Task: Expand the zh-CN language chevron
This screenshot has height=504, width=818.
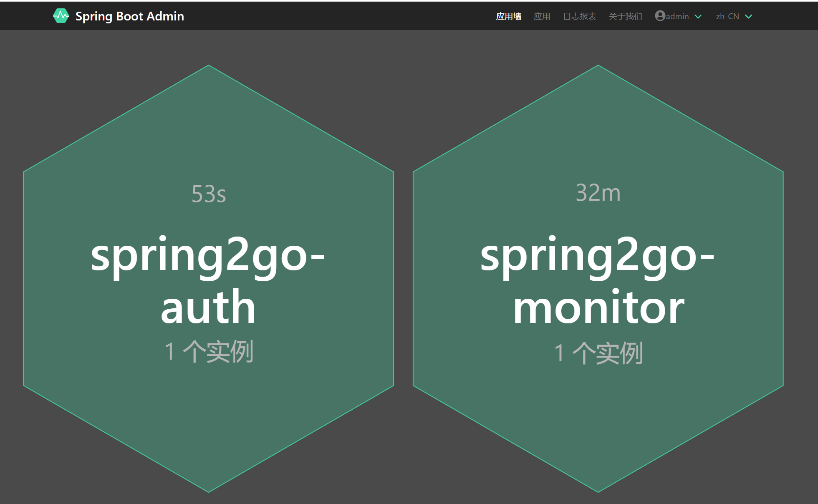Action: (749, 17)
